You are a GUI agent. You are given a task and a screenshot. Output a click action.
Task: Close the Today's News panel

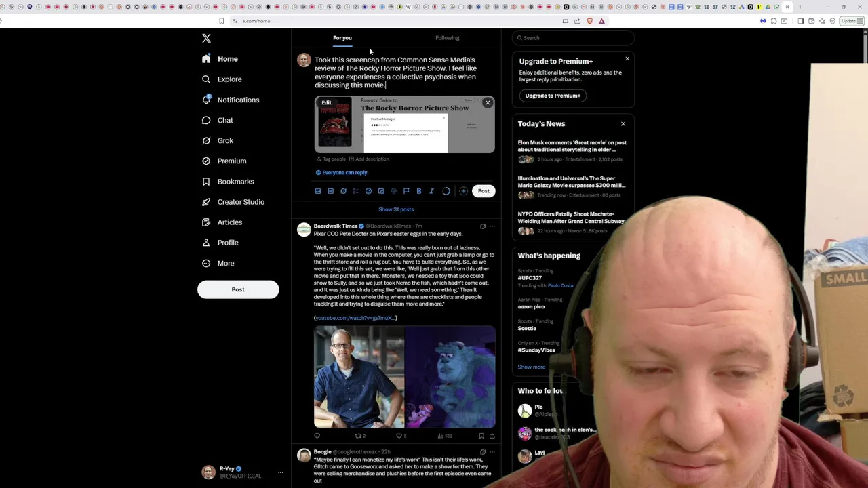(623, 124)
